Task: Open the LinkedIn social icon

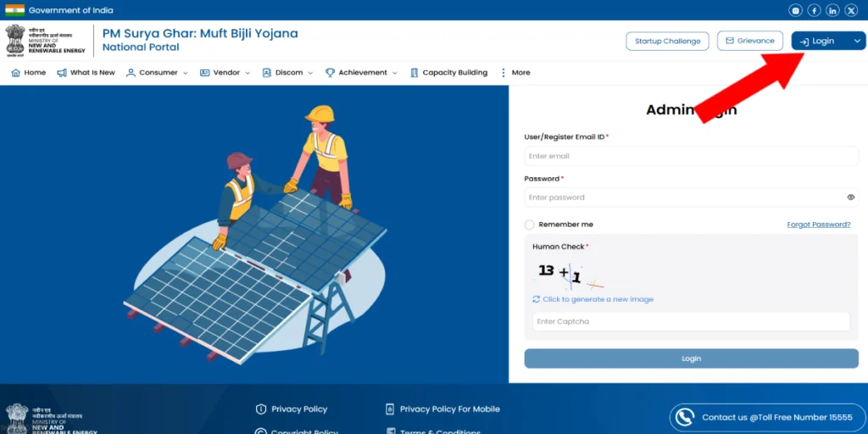Action: [832, 10]
